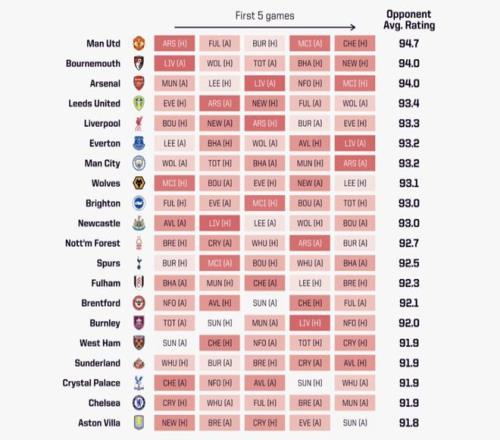Click Man Utd's 94.7 rating value
The width and height of the screenshot is (500, 440).
[409, 43]
